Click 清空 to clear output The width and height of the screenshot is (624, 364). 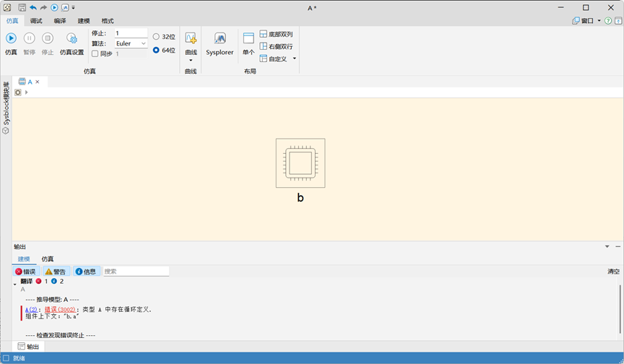click(x=613, y=272)
